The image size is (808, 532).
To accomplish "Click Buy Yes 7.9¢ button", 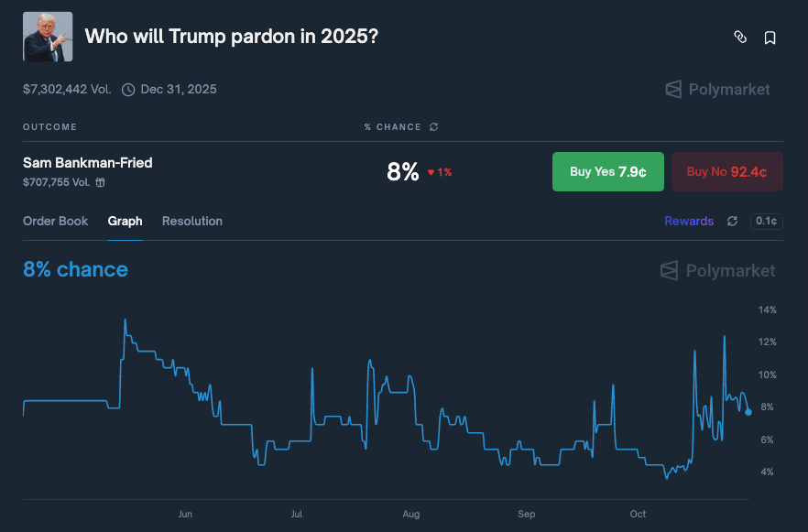I will [x=607, y=171].
